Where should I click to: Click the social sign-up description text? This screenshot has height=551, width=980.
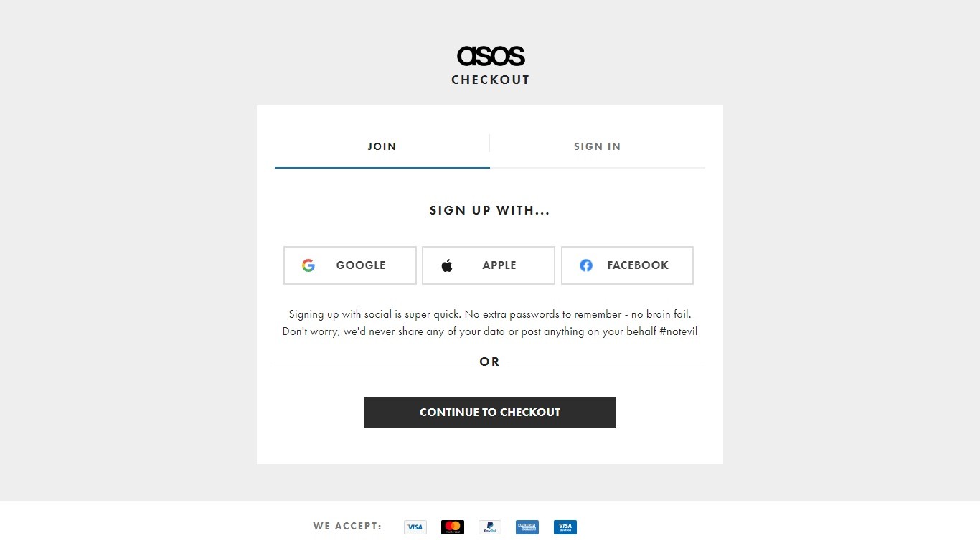coord(490,323)
